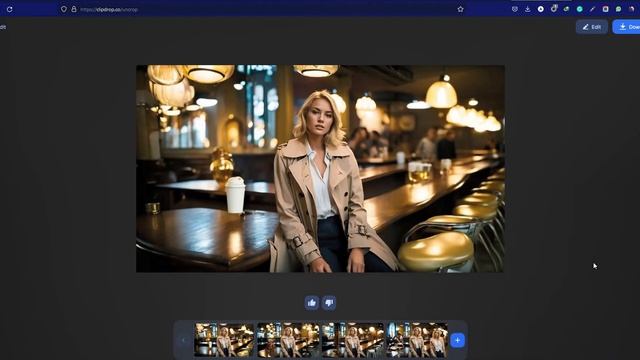The image size is (640, 360).
Task: Click the white circle triangle extension icon
Action: pos(541,9)
